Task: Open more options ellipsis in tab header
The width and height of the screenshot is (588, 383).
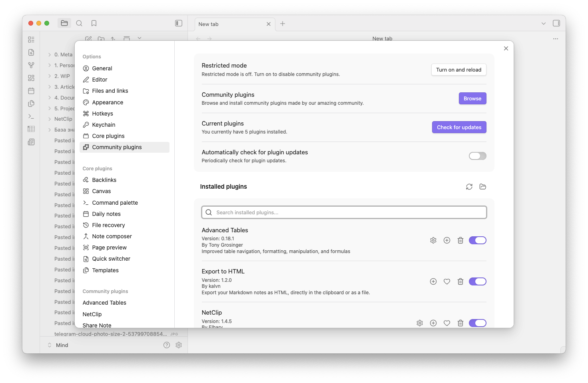Action: tap(556, 39)
